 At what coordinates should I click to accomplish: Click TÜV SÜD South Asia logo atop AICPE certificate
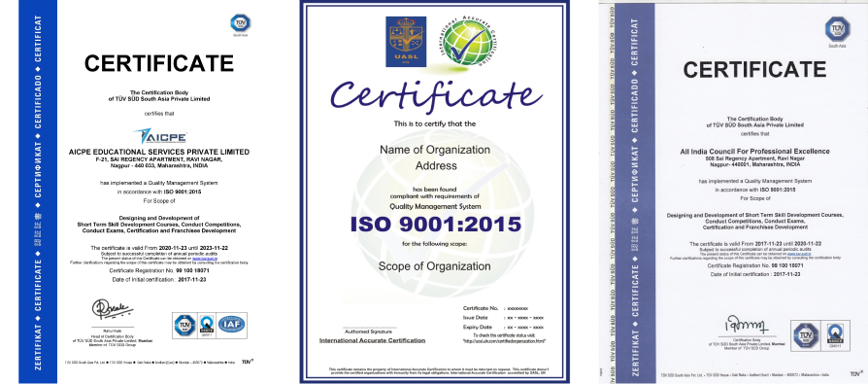pyautogui.click(x=240, y=25)
